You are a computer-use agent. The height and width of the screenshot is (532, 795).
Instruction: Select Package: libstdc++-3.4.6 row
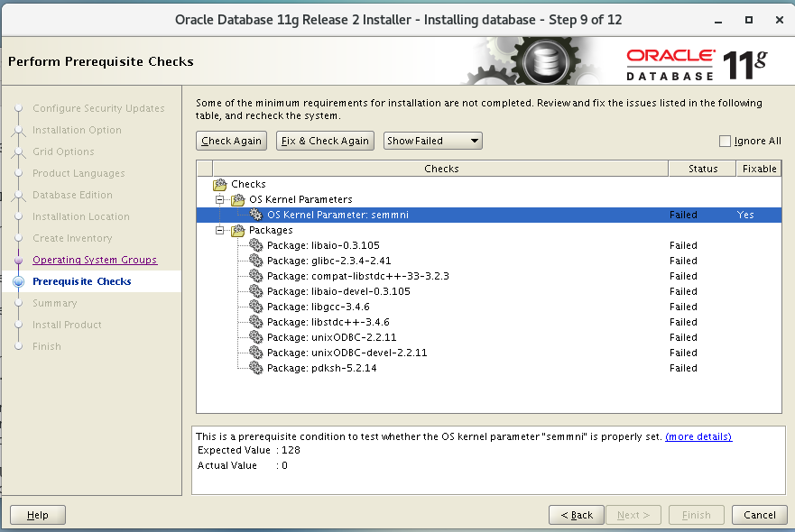489,322
